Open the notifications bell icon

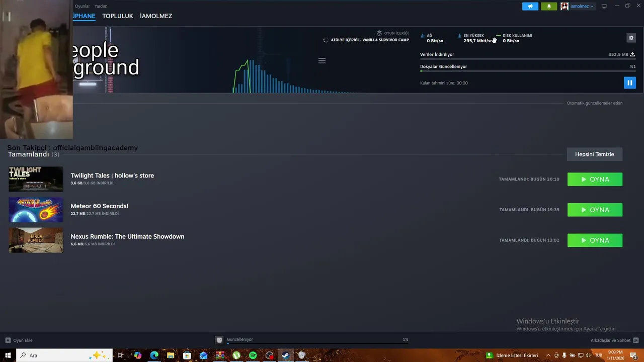[549, 7]
